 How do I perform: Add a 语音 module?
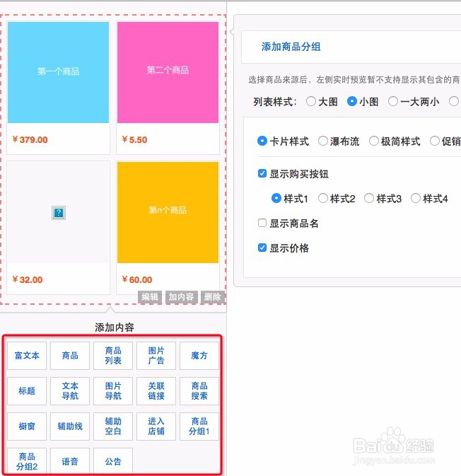70,461
